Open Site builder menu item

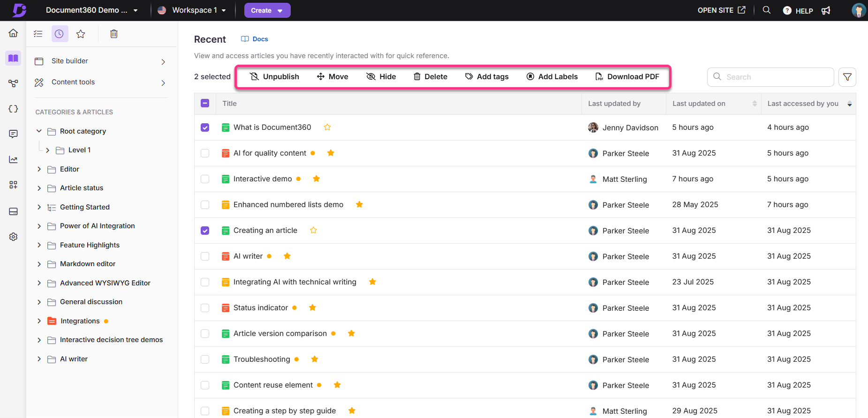[x=101, y=61]
